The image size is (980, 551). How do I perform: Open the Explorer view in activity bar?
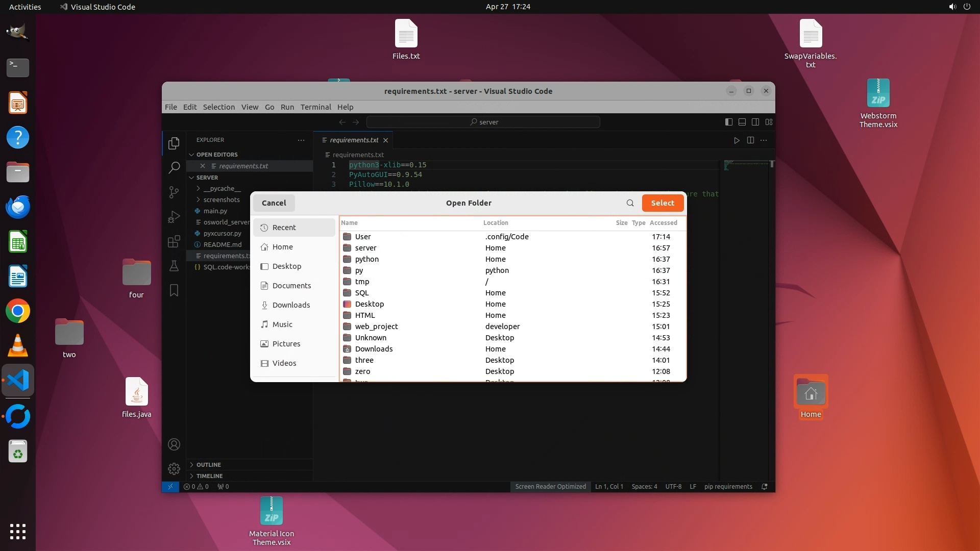click(x=174, y=143)
